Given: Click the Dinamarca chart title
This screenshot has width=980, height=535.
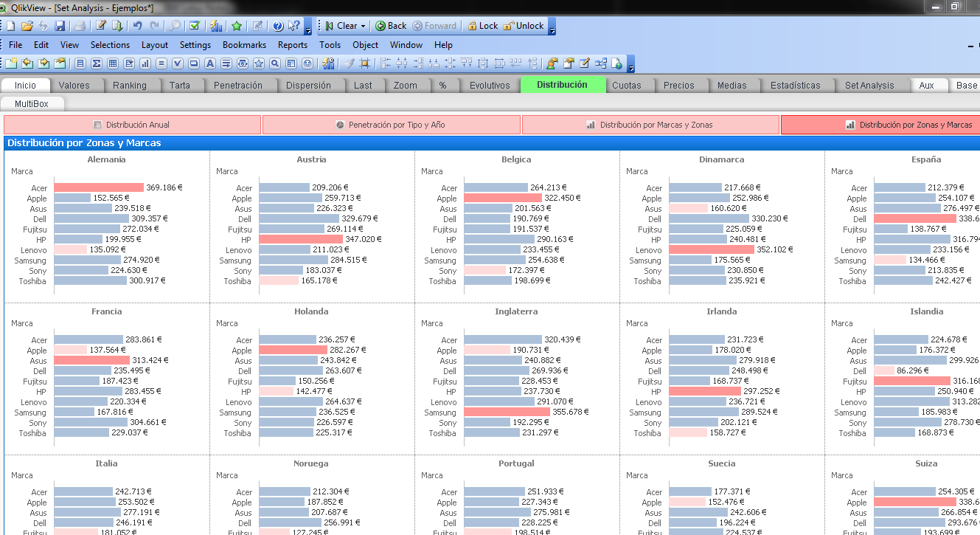Looking at the screenshot, I should [721, 159].
